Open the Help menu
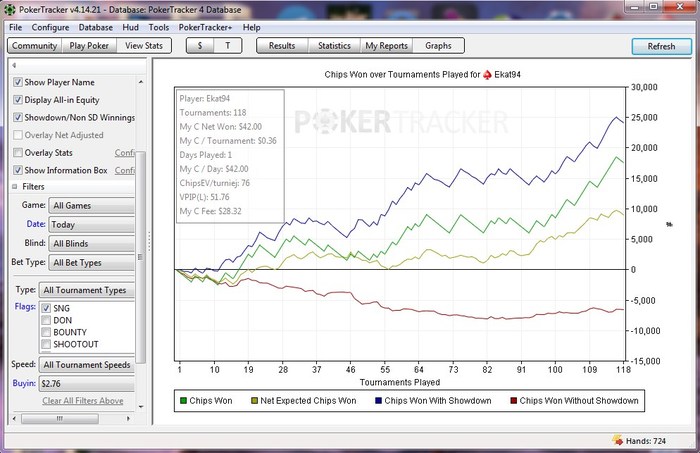Screen dimensions: 700x453 point(251,27)
